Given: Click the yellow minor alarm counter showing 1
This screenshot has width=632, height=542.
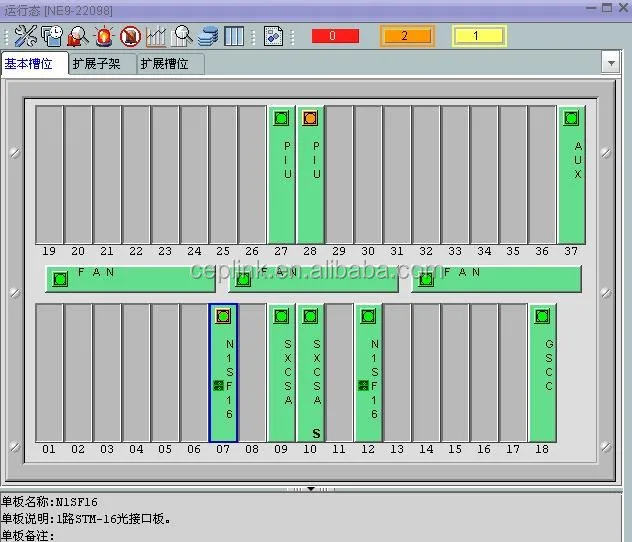Looking at the screenshot, I should 479,36.
